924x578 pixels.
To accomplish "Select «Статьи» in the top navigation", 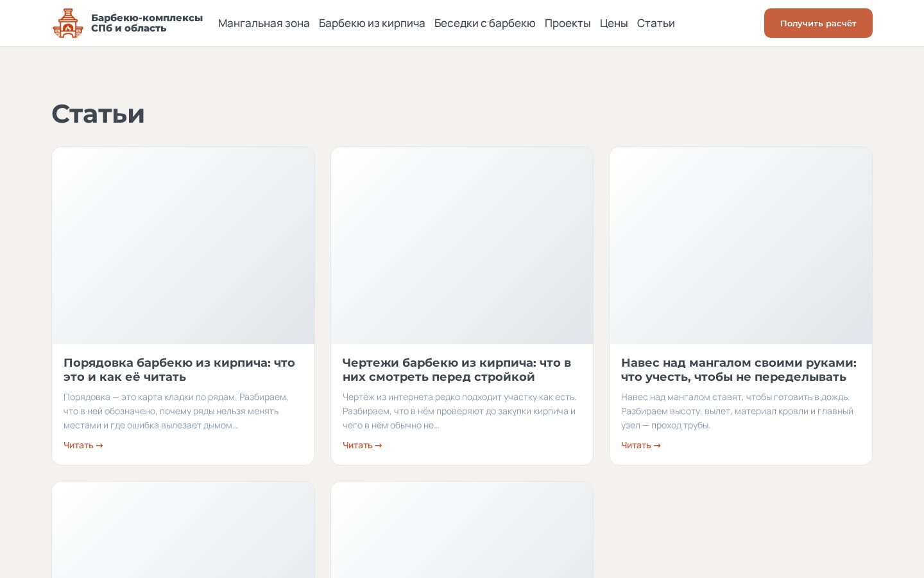I will [656, 23].
